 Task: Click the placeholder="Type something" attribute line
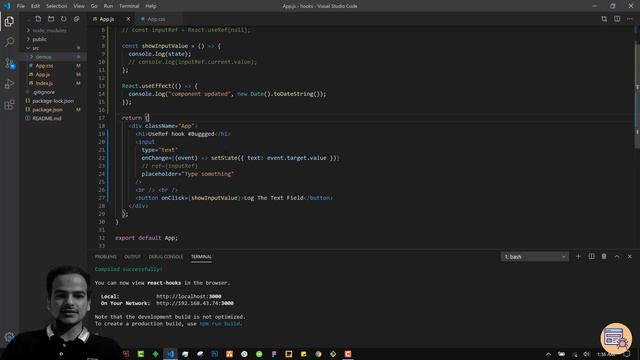click(188, 174)
